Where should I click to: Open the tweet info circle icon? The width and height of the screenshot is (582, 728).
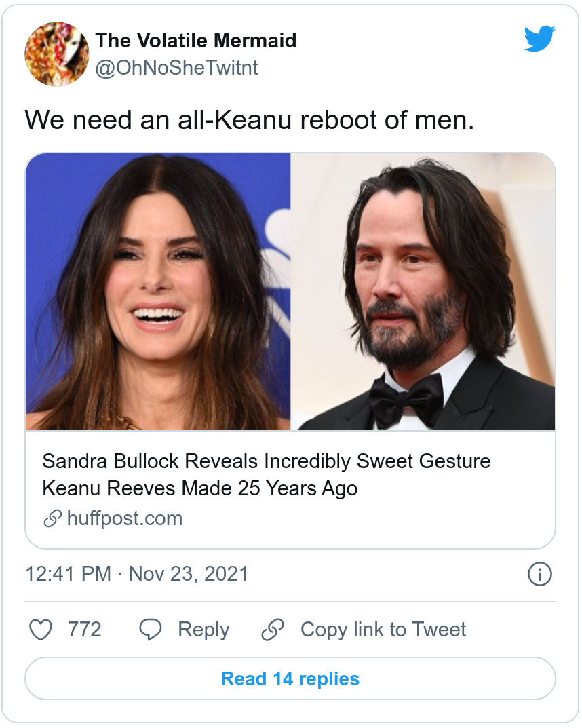point(539,575)
